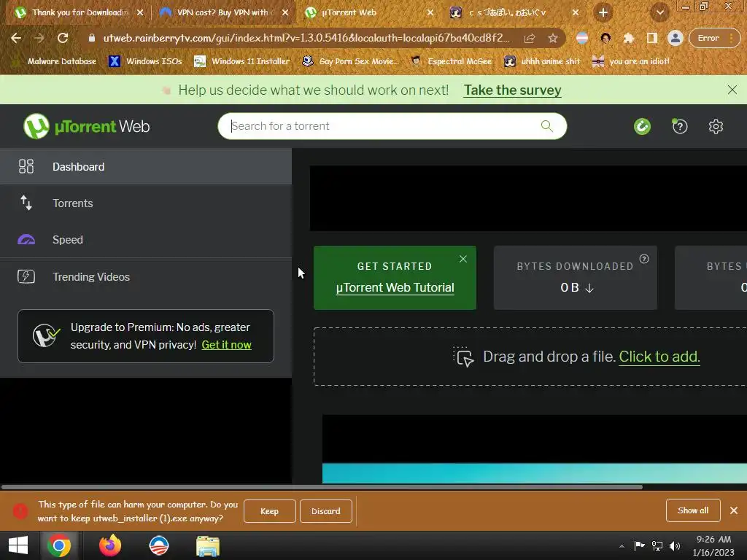
Task: Click the µTorrent Web logo
Action: pyautogui.click(x=87, y=126)
